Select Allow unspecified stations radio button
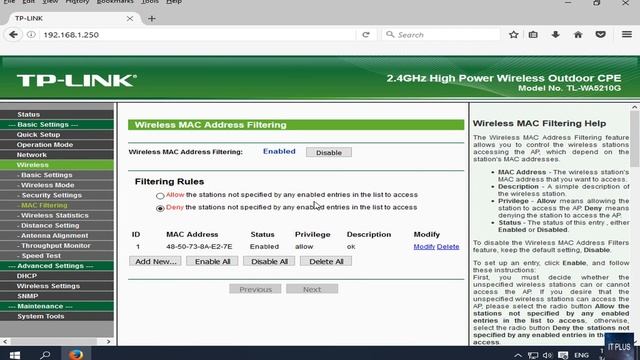This screenshot has height=360, width=640. [160, 196]
